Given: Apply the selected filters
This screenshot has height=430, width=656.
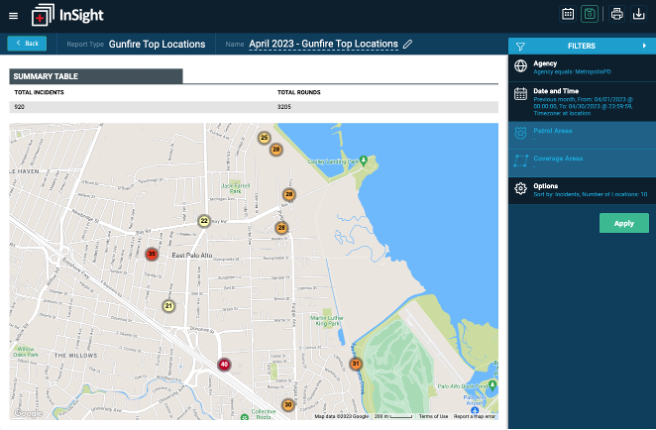Looking at the screenshot, I should [x=624, y=223].
